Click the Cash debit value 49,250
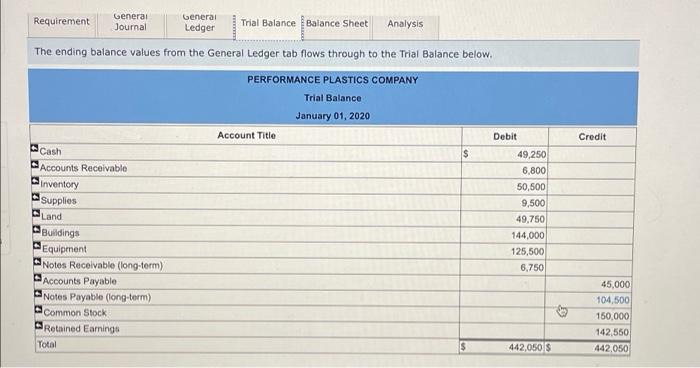 coord(531,155)
